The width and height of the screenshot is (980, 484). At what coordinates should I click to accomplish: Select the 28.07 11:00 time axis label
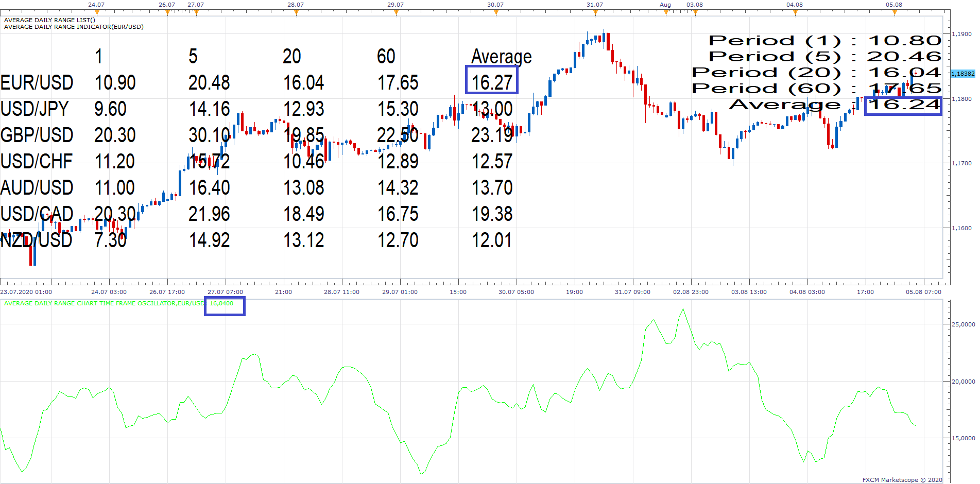tap(341, 292)
